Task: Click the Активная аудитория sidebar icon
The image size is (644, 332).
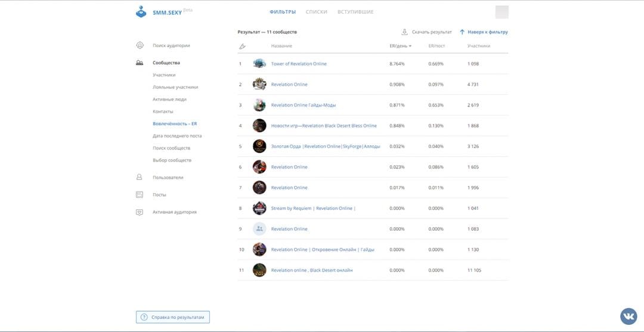Action: coord(140,212)
